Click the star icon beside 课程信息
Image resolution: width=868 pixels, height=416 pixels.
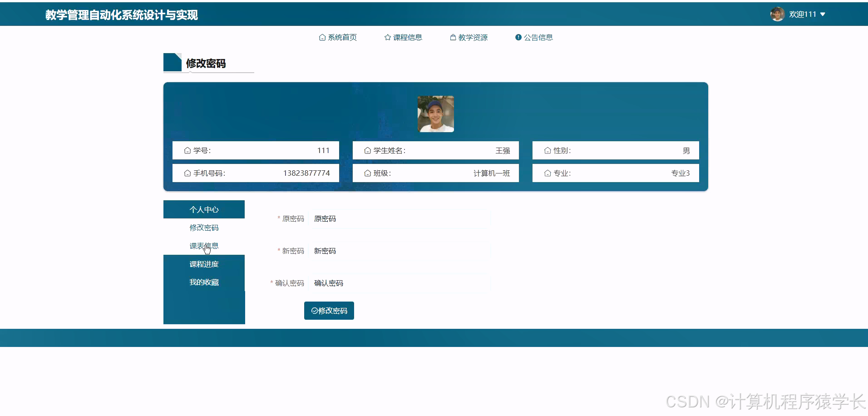click(387, 37)
